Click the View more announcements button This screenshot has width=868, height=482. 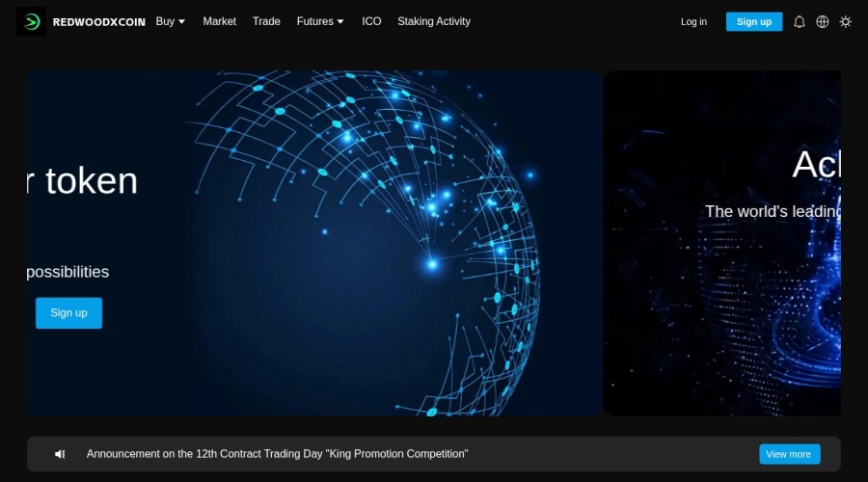coord(789,454)
